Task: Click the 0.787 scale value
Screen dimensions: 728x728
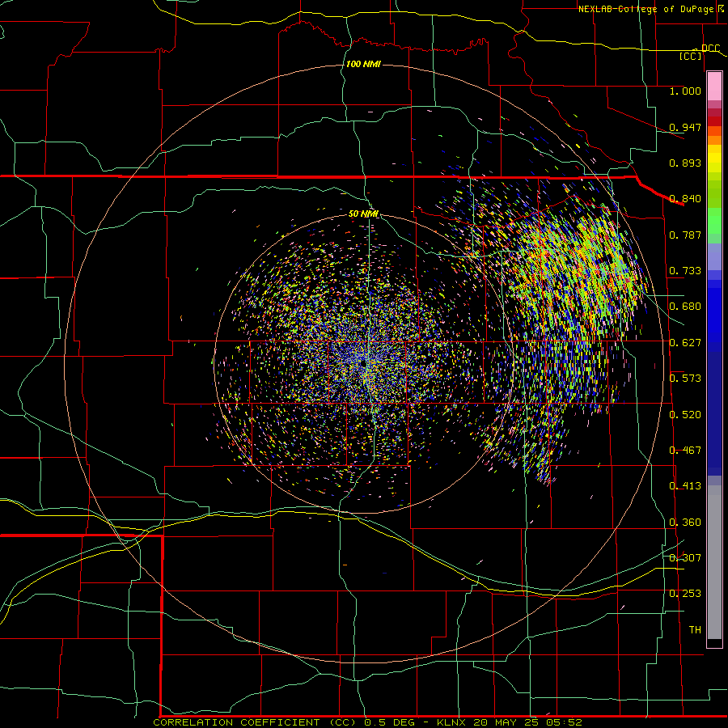Action: click(x=685, y=235)
